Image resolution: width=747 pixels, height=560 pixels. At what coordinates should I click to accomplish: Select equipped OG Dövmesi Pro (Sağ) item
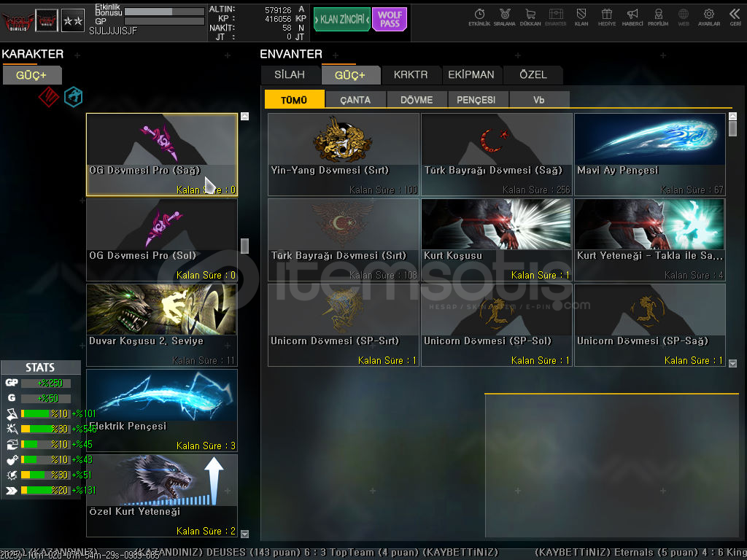pos(162,155)
